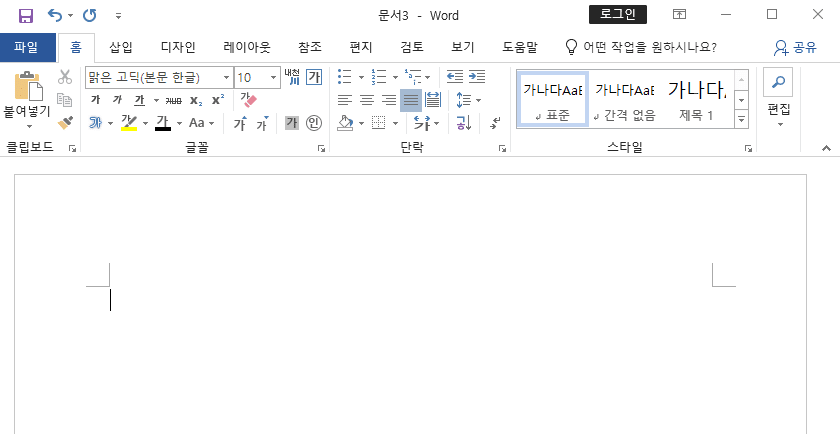
Task: Click the 공유 share button
Action: (x=795, y=48)
